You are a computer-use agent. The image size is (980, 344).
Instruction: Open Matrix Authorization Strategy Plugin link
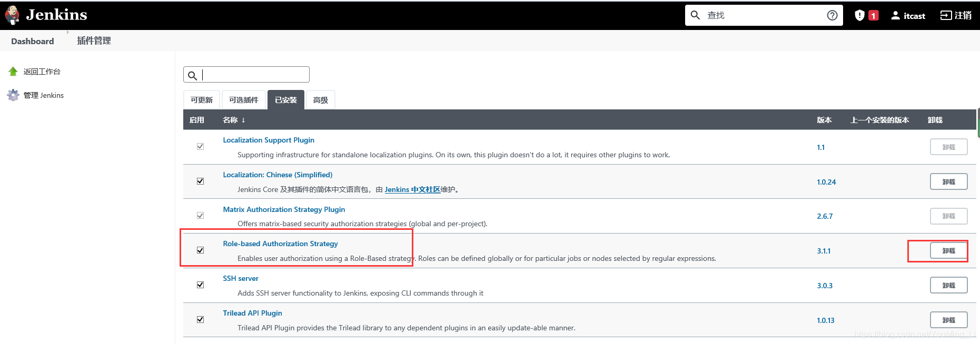[284, 209]
